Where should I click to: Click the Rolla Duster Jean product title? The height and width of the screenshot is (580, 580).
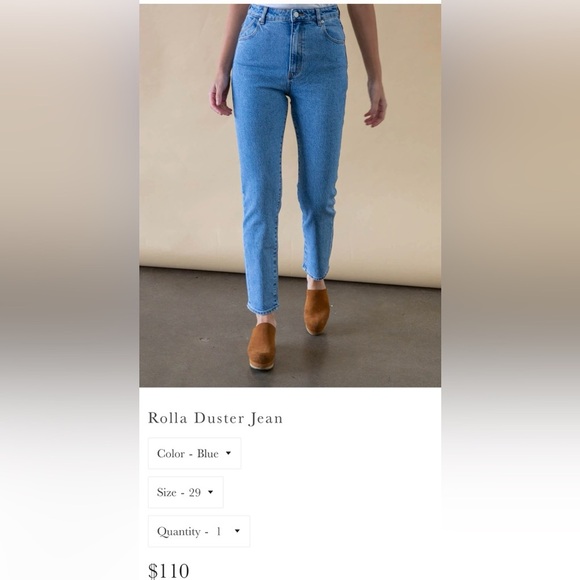pyautogui.click(x=215, y=418)
